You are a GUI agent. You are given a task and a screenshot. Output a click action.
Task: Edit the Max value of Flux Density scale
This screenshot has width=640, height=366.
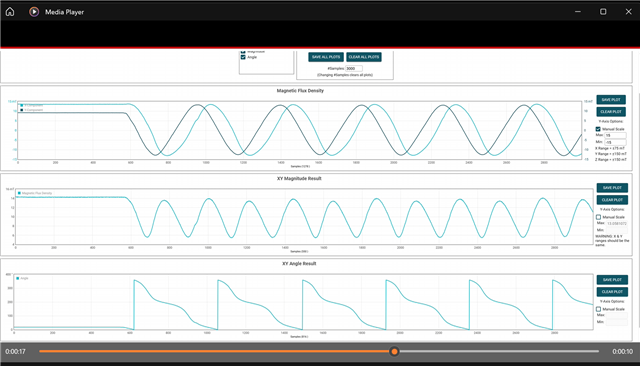(x=615, y=135)
